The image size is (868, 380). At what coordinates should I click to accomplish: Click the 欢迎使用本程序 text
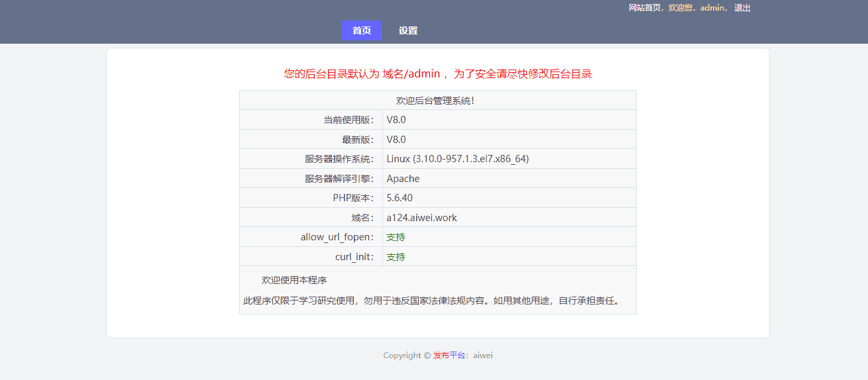pyautogui.click(x=294, y=281)
